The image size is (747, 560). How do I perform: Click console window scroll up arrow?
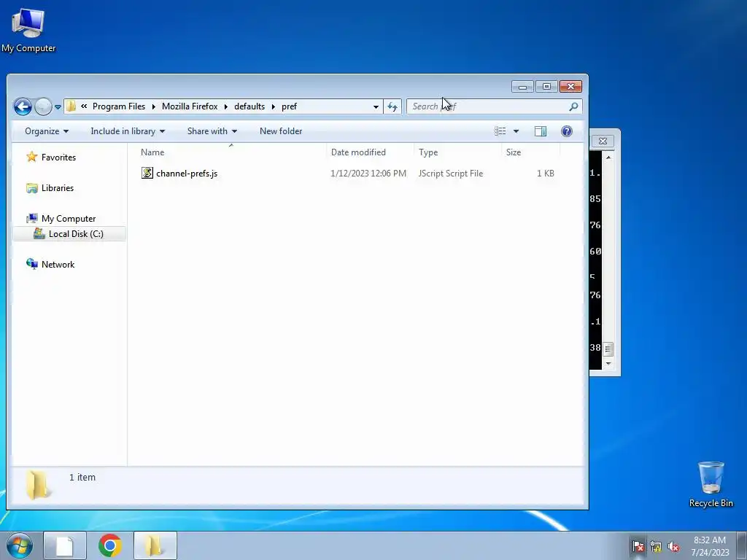point(608,157)
